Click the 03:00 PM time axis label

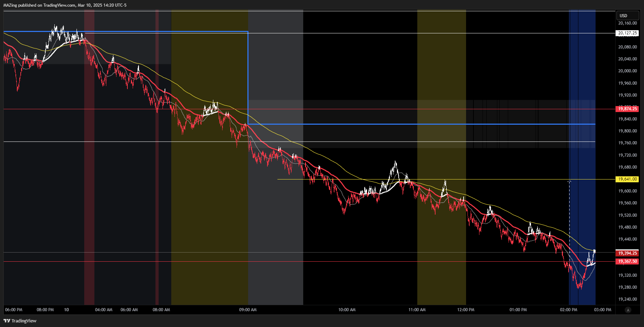tap(603, 310)
